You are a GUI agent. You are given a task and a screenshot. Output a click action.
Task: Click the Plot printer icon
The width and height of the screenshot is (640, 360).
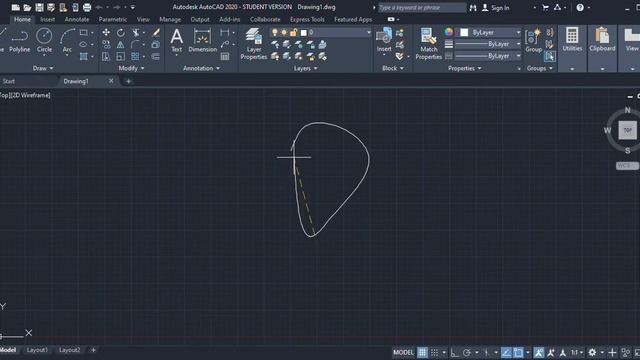[x=87, y=7]
